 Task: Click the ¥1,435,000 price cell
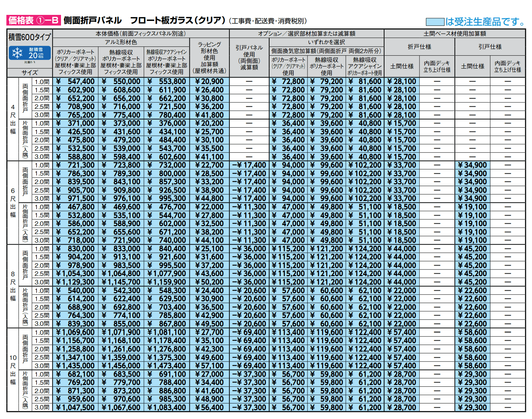75,366
